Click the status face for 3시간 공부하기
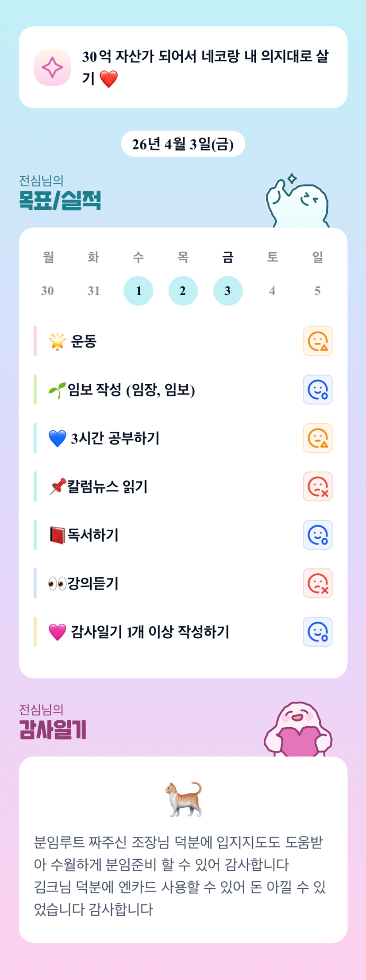This screenshot has width=366, height=980. 317,438
